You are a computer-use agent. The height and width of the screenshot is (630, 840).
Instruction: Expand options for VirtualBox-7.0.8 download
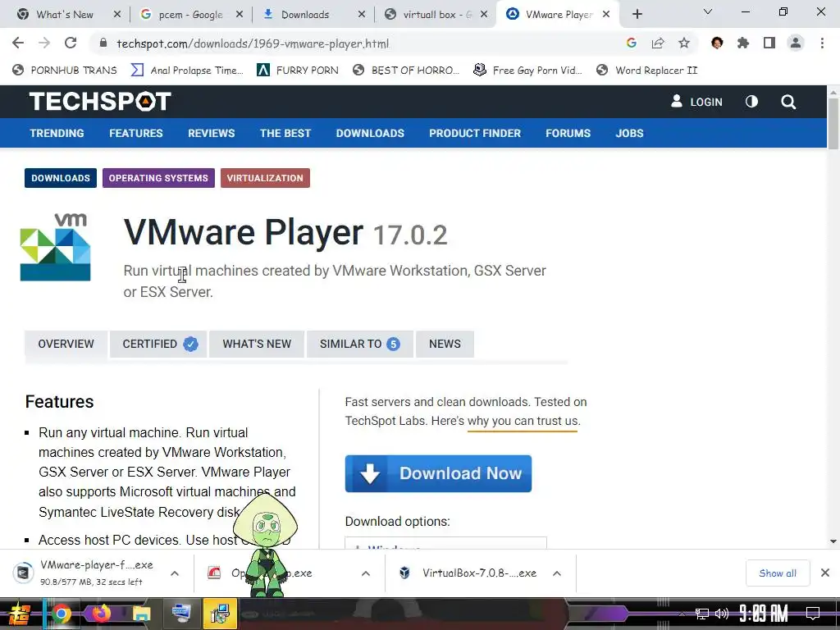tap(557, 573)
